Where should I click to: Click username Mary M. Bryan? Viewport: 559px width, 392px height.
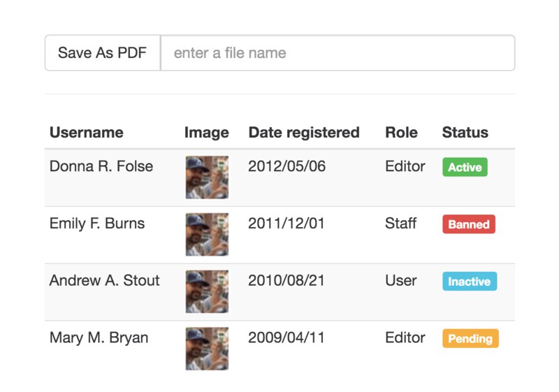pos(99,337)
